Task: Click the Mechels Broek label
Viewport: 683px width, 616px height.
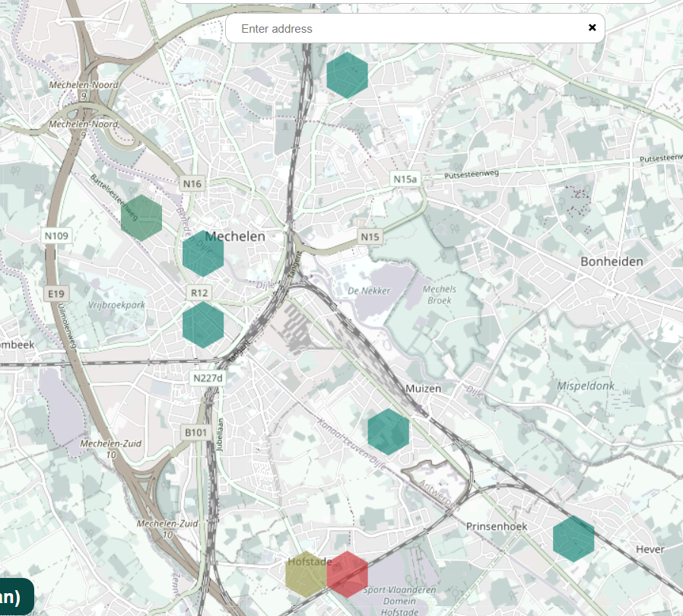Action: pyautogui.click(x=440, y=294)
